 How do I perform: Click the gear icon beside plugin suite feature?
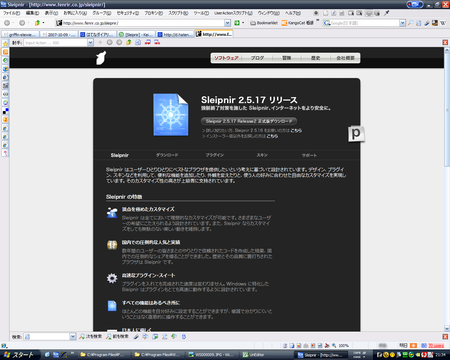112,278
